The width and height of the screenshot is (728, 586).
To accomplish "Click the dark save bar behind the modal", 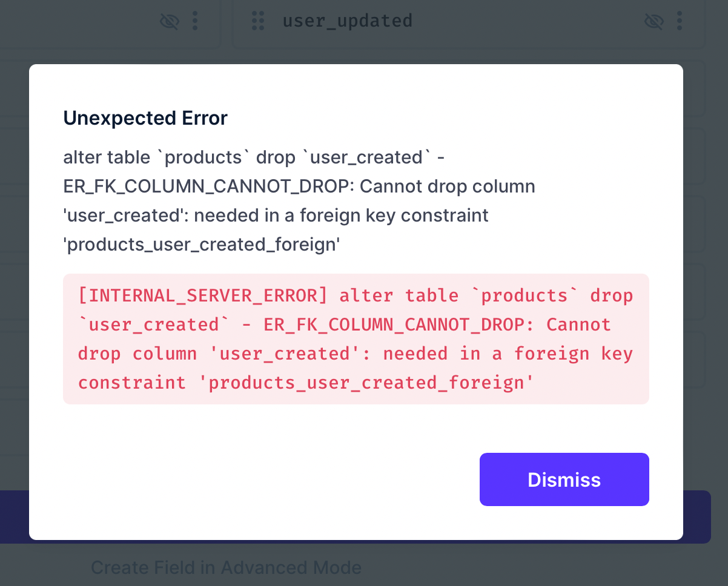I will [x=15, y=518].
